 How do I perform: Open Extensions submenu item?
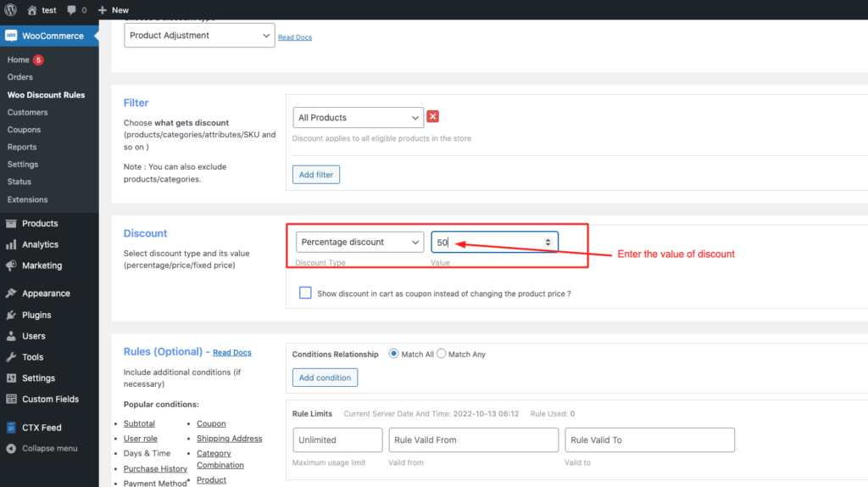tap(28, 199)
